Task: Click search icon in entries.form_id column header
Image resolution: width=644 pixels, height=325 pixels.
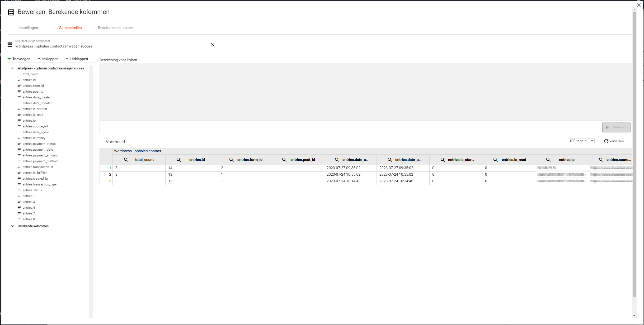Action: [x=231, y=160]
